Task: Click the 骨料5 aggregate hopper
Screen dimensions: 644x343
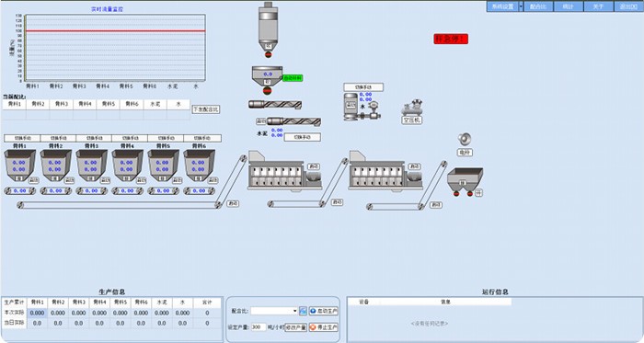Action: click(x=164, y=166)
